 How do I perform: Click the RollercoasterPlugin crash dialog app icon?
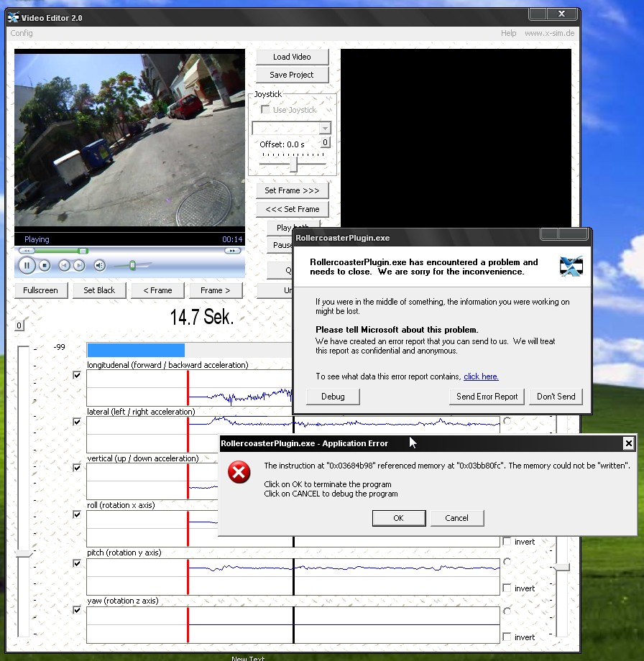571,267
